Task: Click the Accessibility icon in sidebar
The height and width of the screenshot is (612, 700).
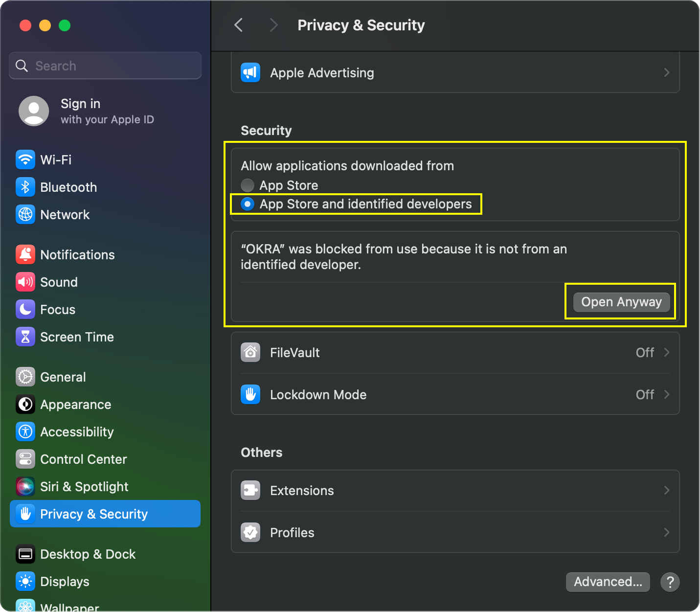Action: pyautogui.click(x=25, y=431)
